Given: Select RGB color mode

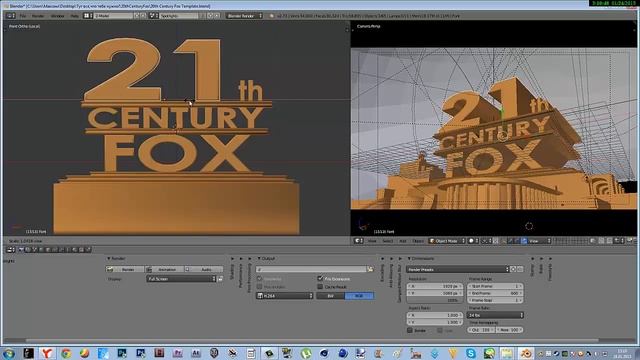Looking at the screenshot, I should click(359, 296).
